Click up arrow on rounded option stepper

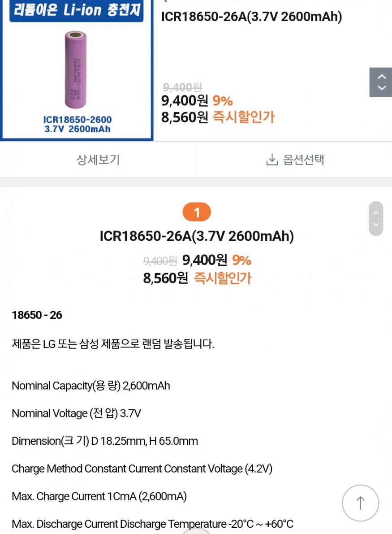[376, 213]
